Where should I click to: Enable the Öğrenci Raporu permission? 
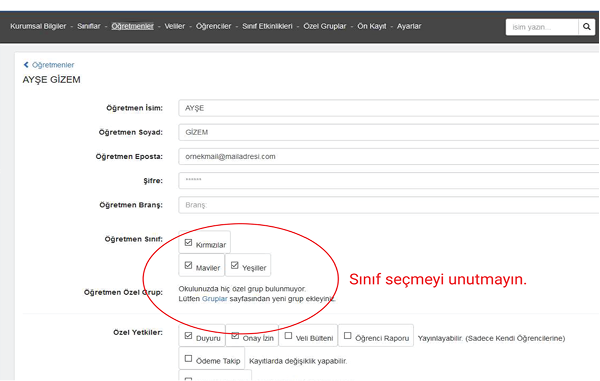(x=347, y=335)
